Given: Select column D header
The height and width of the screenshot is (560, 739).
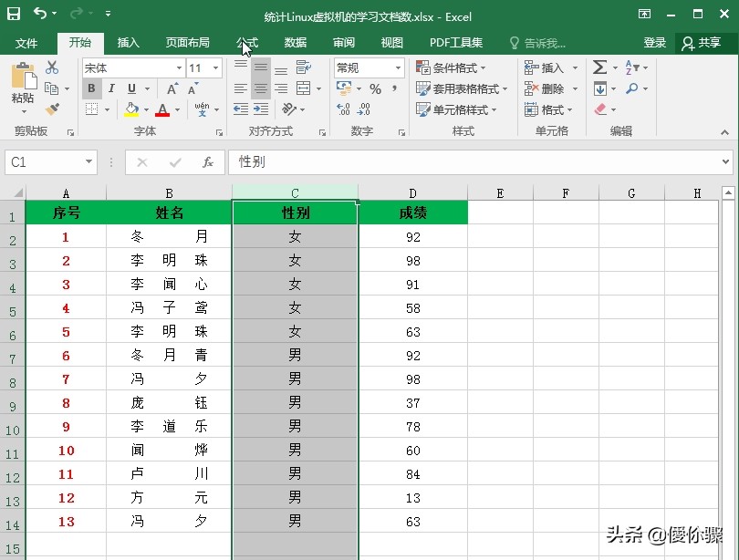Looking at the screenshot, I should click(x=413, y=193).
